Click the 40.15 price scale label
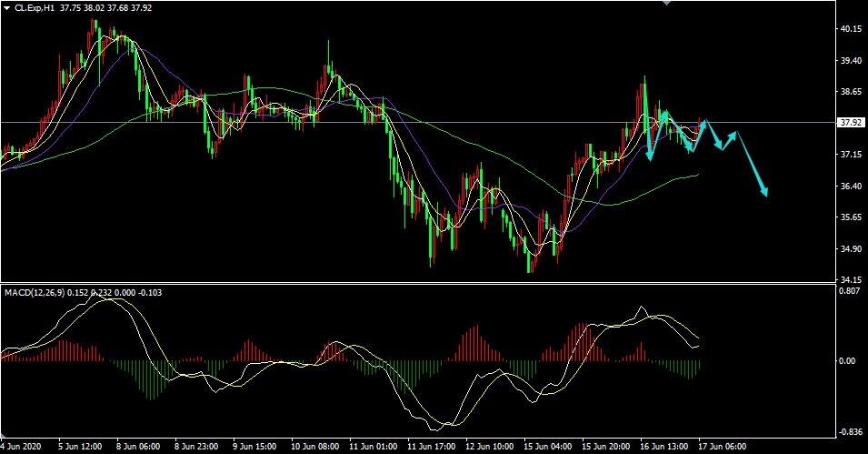868x454 pixels. tap(851, 29)
